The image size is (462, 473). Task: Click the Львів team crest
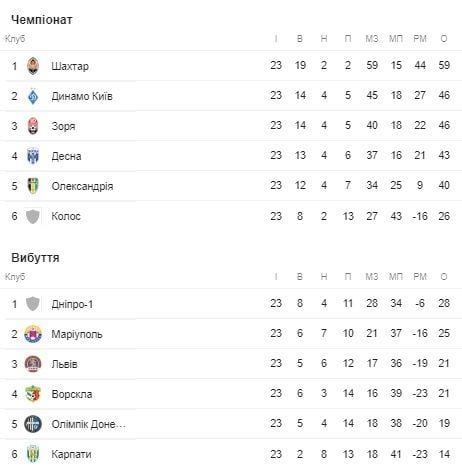tap(33, 364)
